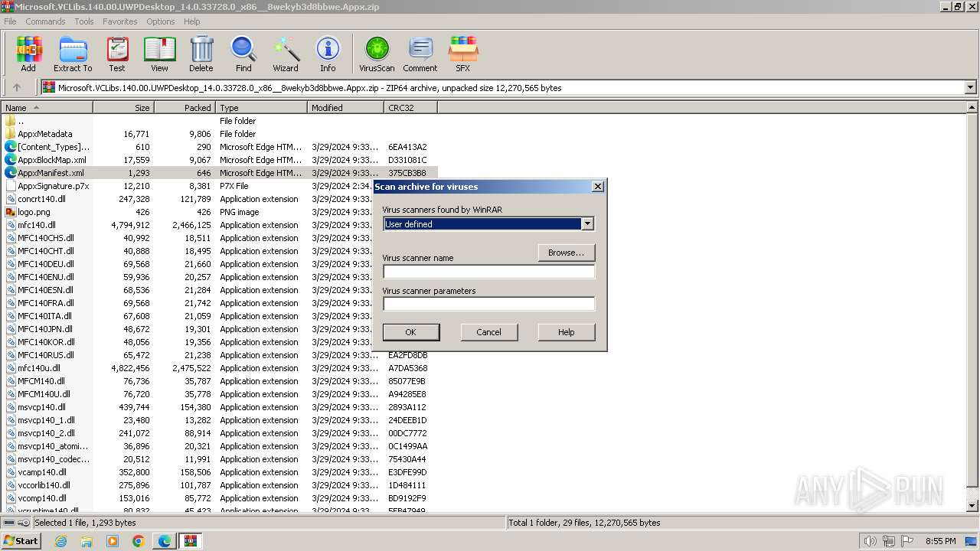Sort by the Size column header
The height and width of the screenshot is (551, 980).
pyautogui.click(x=123, y=108)
